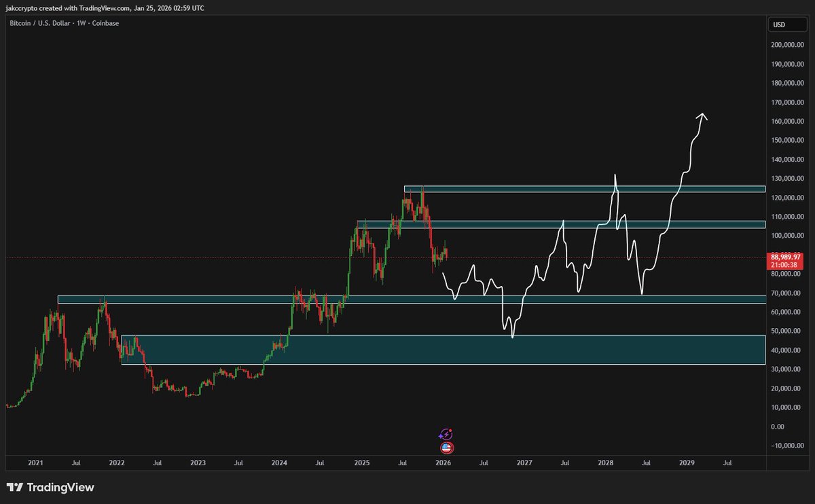Click the 40,000.00 price axis label

tap(787, 350)
